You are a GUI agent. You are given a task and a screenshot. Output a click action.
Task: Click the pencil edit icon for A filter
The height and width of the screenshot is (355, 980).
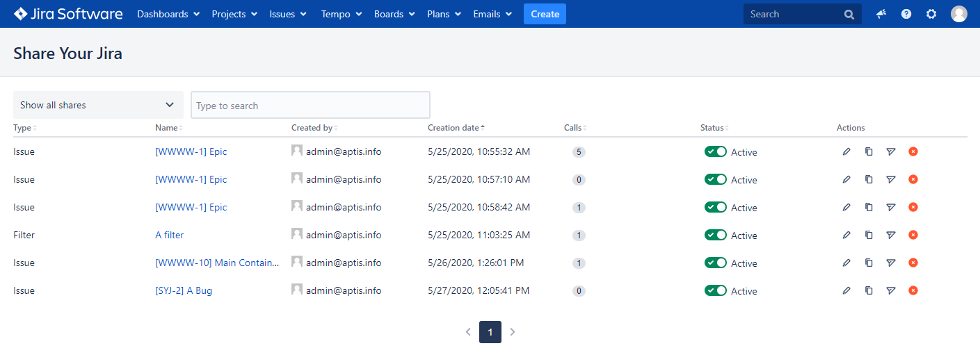(x=846, y=235)
